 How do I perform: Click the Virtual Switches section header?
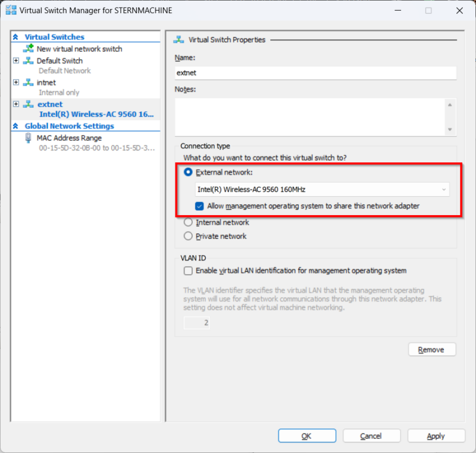(55, 37)
